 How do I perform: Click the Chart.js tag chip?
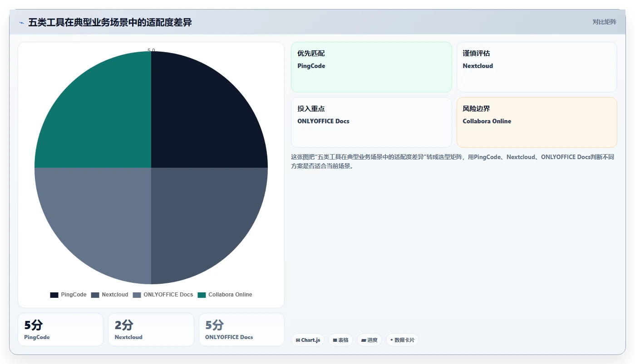click(308, 340)
